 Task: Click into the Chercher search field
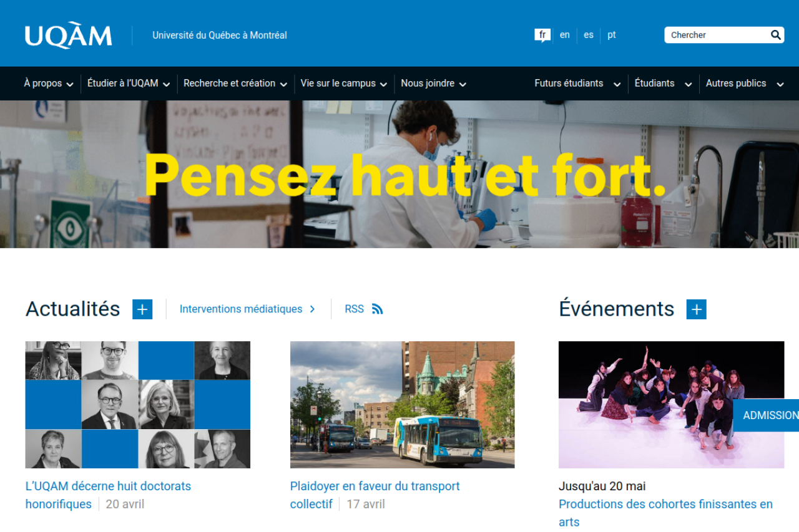coord(717,35)
